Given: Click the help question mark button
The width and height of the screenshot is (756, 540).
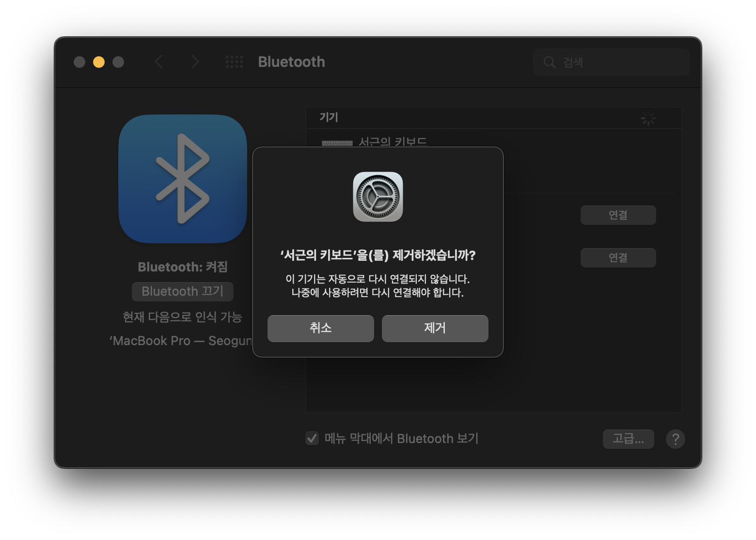Looking at the screenshot, I should 675,439.
